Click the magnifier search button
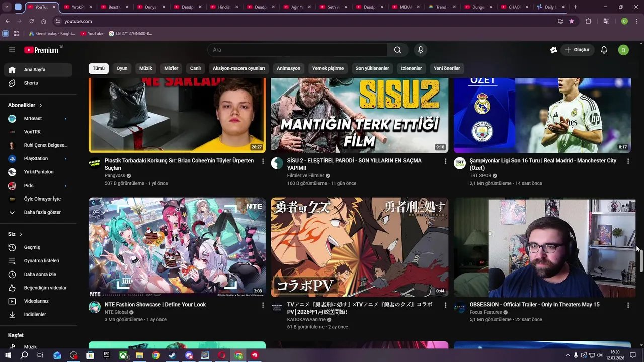 point(398,50)
